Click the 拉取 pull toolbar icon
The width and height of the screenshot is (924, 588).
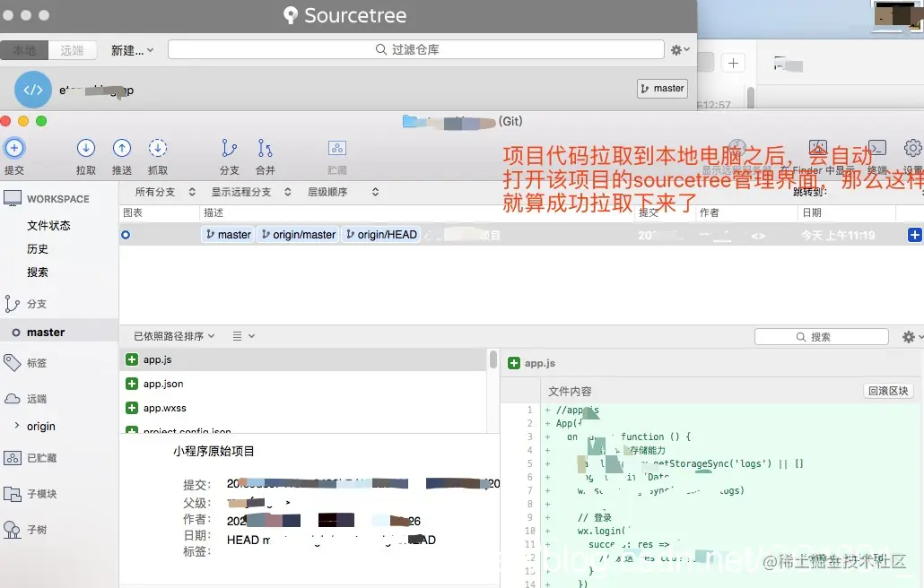point(86,148)
